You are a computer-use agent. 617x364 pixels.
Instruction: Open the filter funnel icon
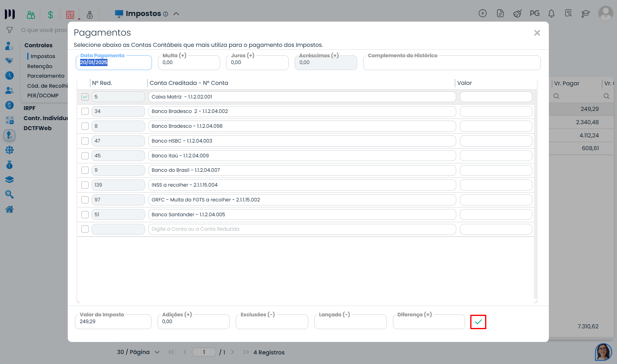click(10, 30)
